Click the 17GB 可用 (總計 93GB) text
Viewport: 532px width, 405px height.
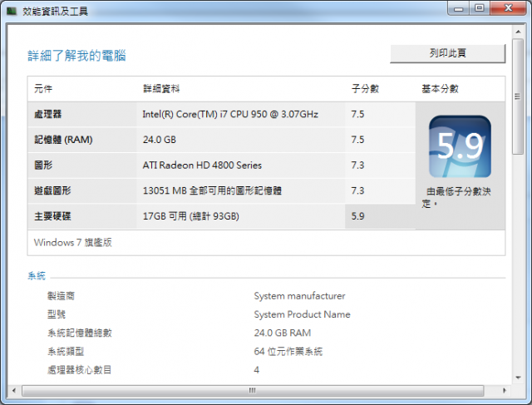coord(191,216)
